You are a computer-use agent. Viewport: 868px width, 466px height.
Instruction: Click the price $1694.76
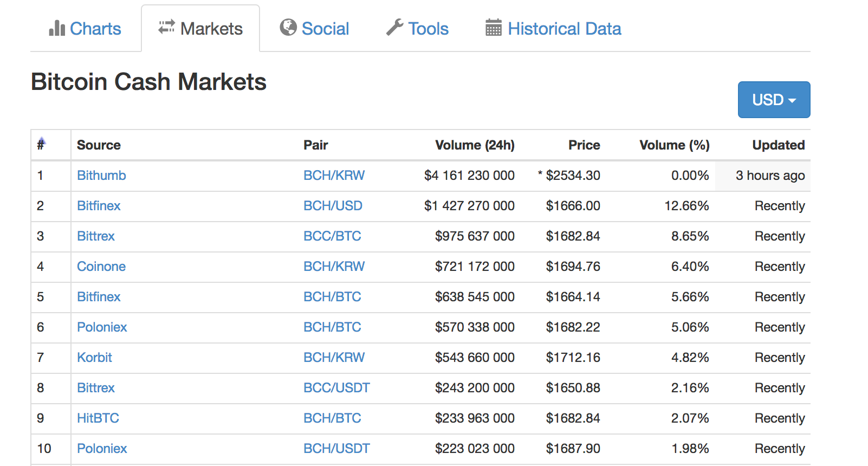[x=573, y=267]
